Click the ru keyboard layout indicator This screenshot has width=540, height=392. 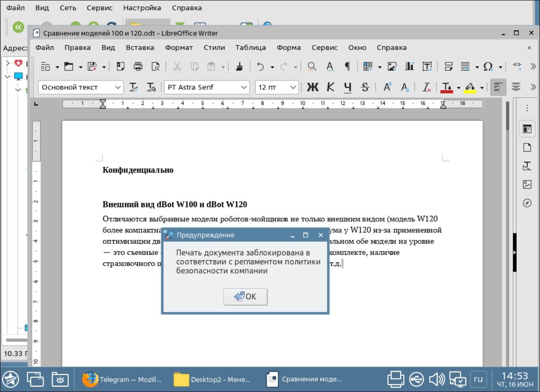(478, 379)
